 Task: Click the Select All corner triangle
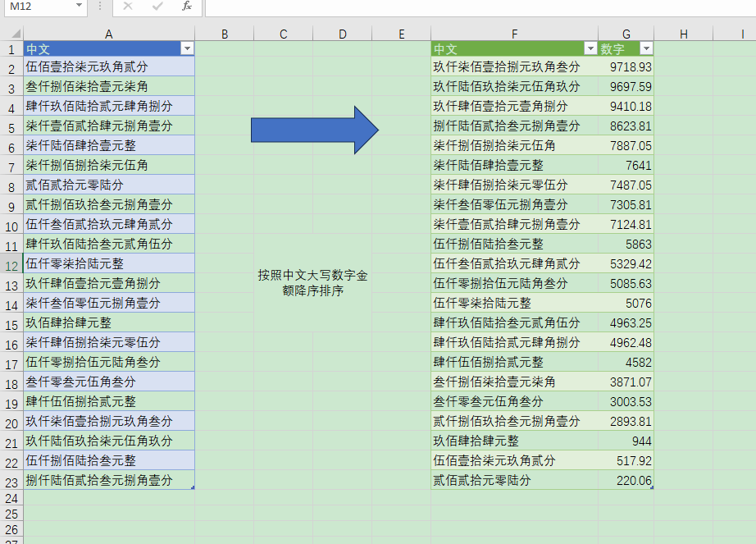tap(16, 34)
